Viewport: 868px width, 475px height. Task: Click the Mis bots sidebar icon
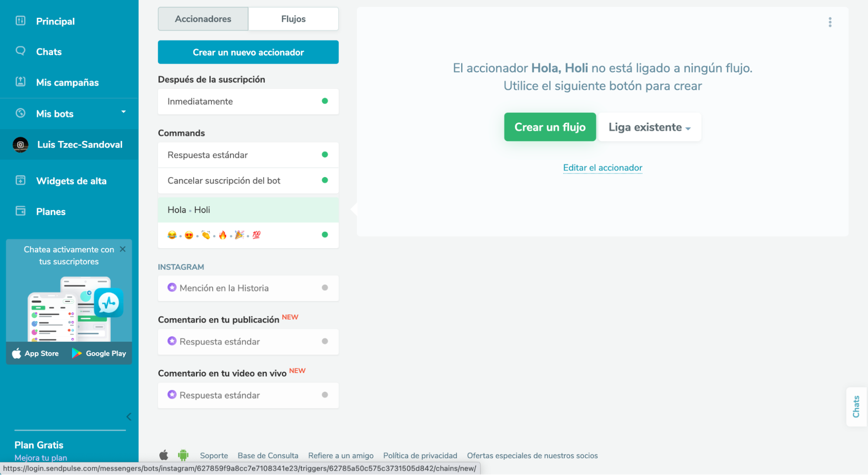point(20,113)
